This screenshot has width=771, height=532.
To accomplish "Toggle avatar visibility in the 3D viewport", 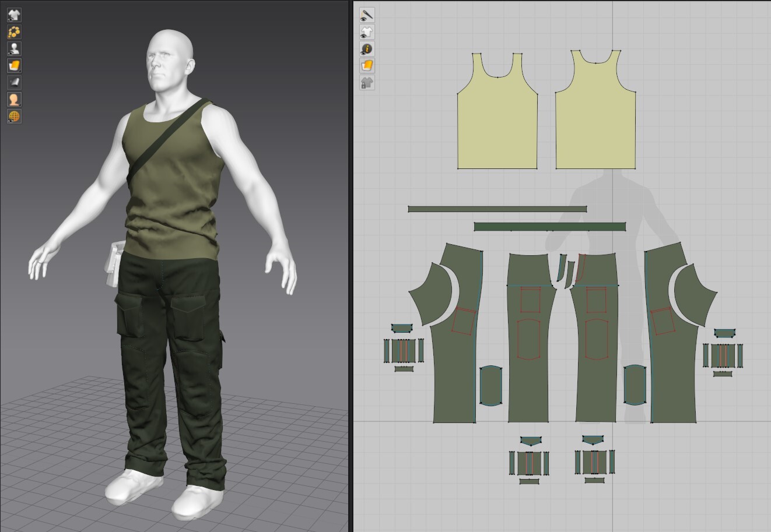I will click(x=14, y=49).
